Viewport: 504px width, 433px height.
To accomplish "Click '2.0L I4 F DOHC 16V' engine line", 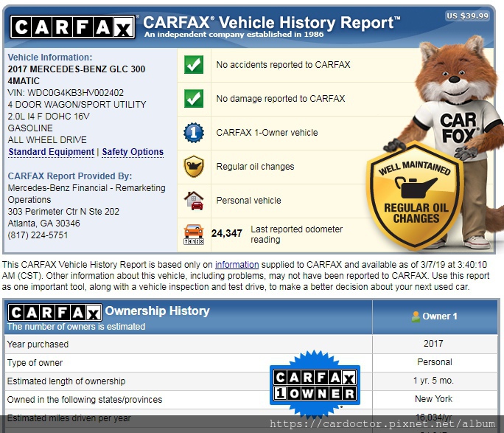I will click(x=49, y=116).
